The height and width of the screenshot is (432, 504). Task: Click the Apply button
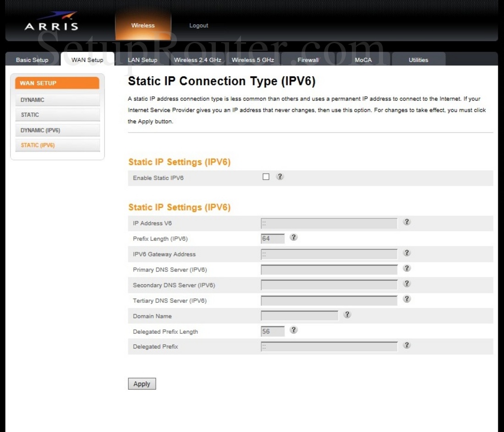(x=142, y=384)
